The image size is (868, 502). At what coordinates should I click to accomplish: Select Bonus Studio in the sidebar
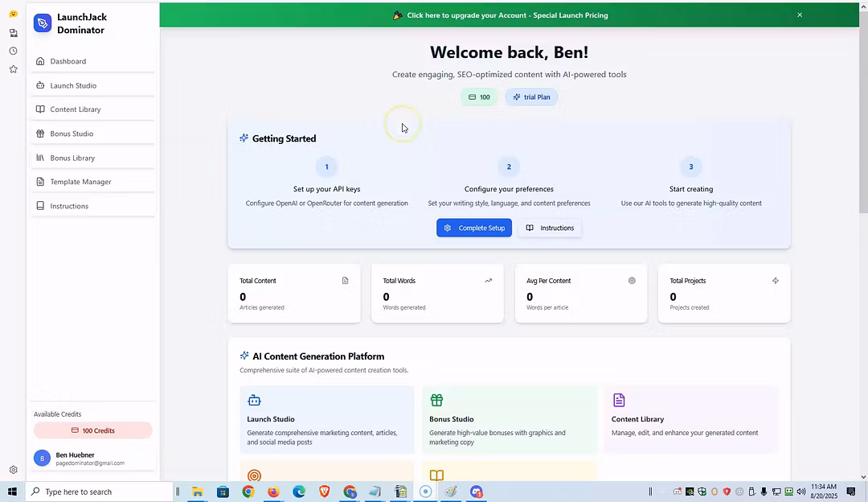[72, 134]
